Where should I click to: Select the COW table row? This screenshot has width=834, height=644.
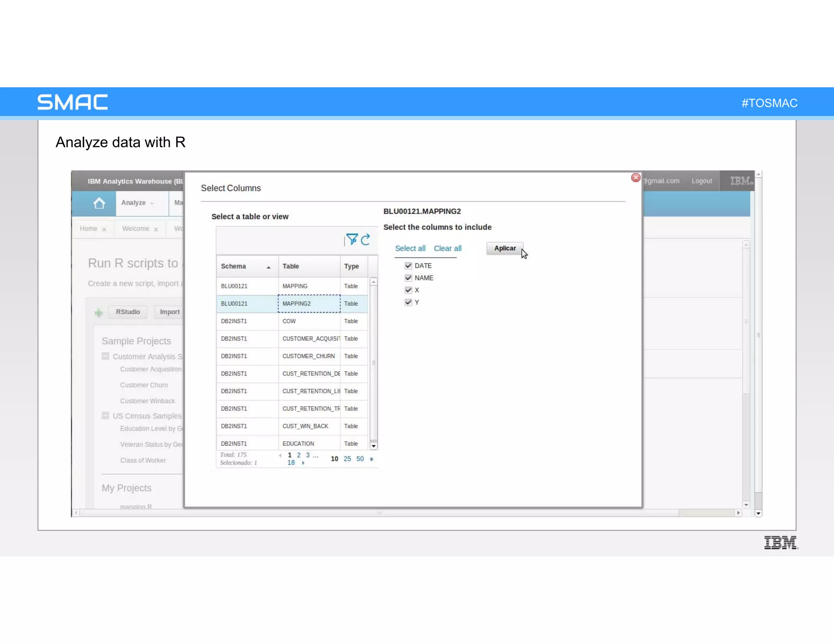click(292, 321)
